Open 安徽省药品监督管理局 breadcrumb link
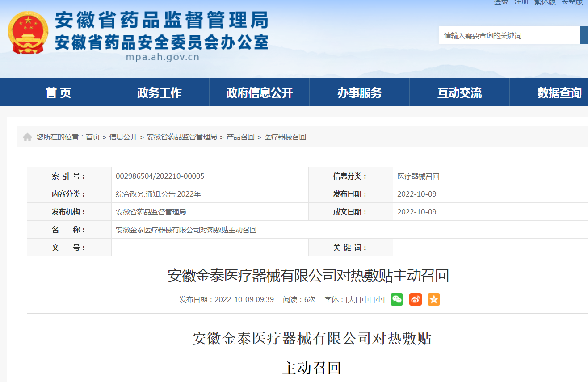 coord(182,137)
